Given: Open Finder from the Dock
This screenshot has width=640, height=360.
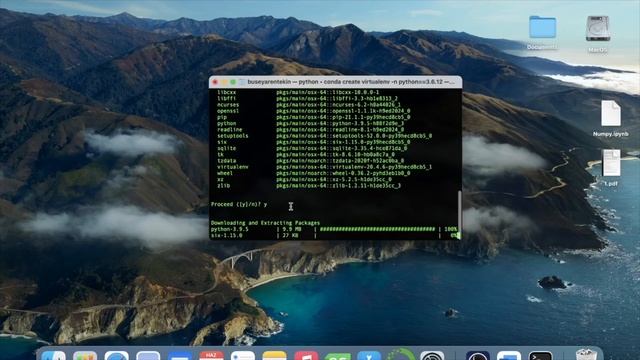Looking at the screenshot, I should point(53,355).
